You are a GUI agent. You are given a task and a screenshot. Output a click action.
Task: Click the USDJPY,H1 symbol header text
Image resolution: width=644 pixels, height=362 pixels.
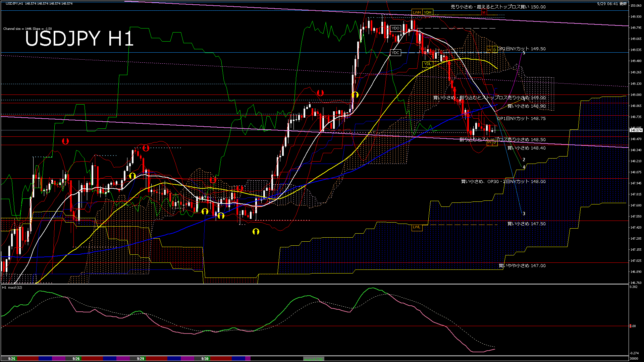tap(14, 3)
